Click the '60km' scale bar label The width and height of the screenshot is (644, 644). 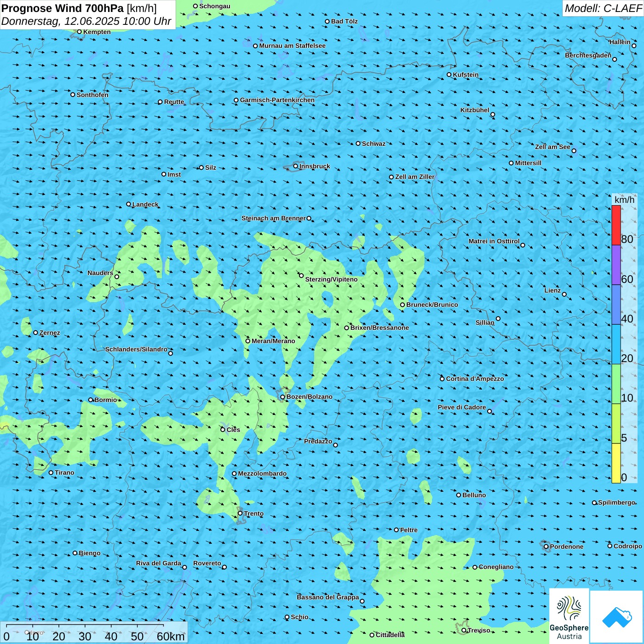point(170,636)
